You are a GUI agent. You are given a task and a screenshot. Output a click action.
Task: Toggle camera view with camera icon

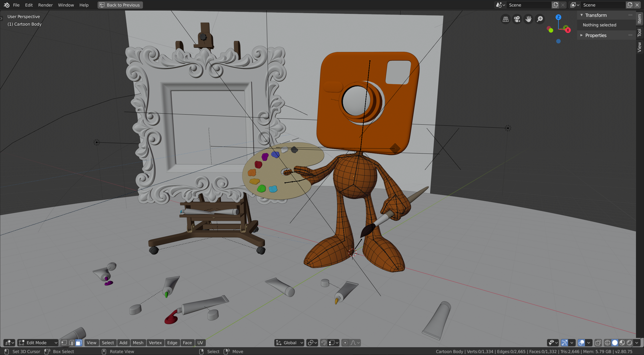click(517, 19)
